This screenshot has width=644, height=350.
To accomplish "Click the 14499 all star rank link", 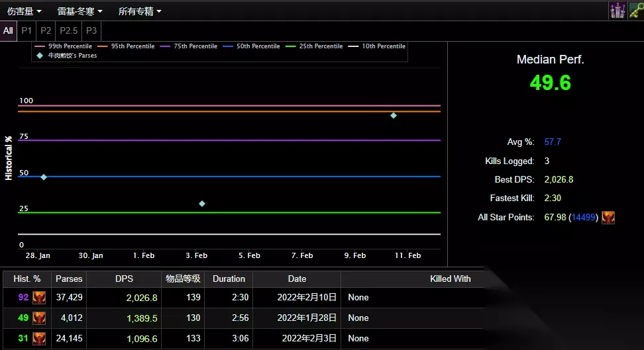I will (584, 217).
